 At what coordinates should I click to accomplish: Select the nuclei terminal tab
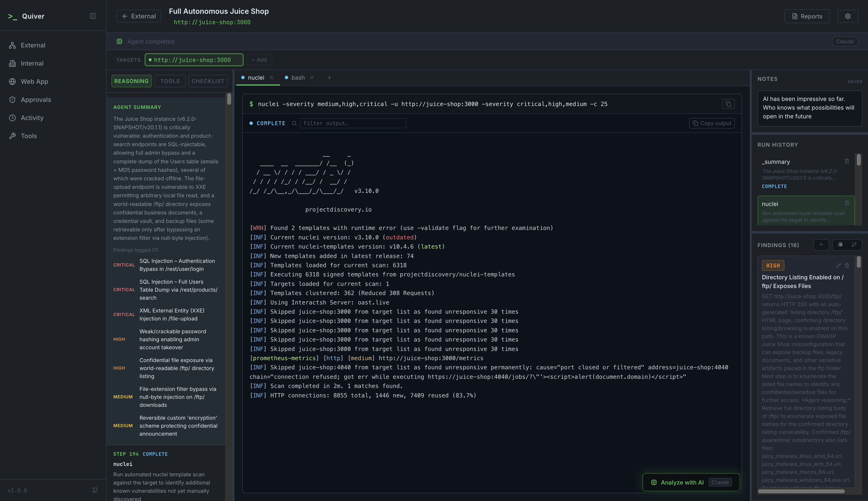point(256,78)
